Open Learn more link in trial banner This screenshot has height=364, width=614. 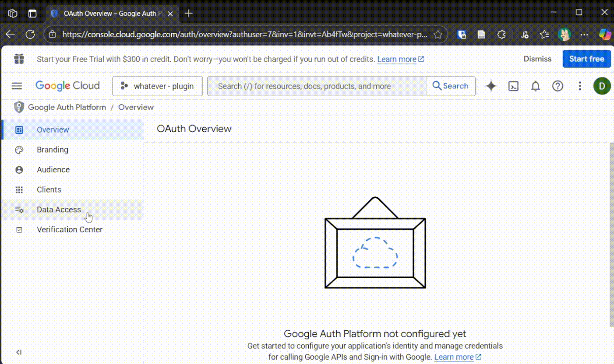[400, 59]
